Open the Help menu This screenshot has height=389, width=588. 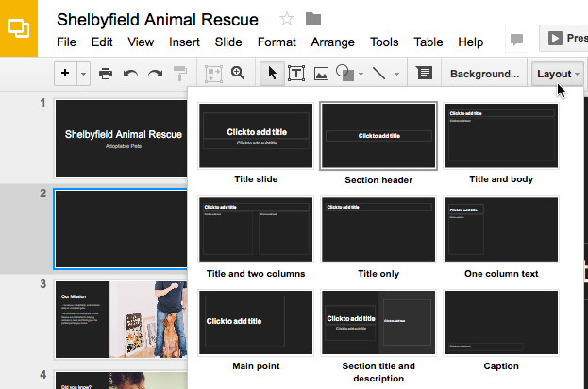471,42
